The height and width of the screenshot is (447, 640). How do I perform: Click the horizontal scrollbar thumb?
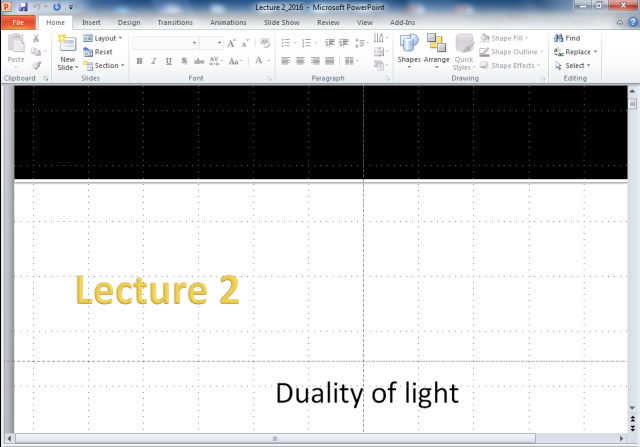tap(275, 438)
